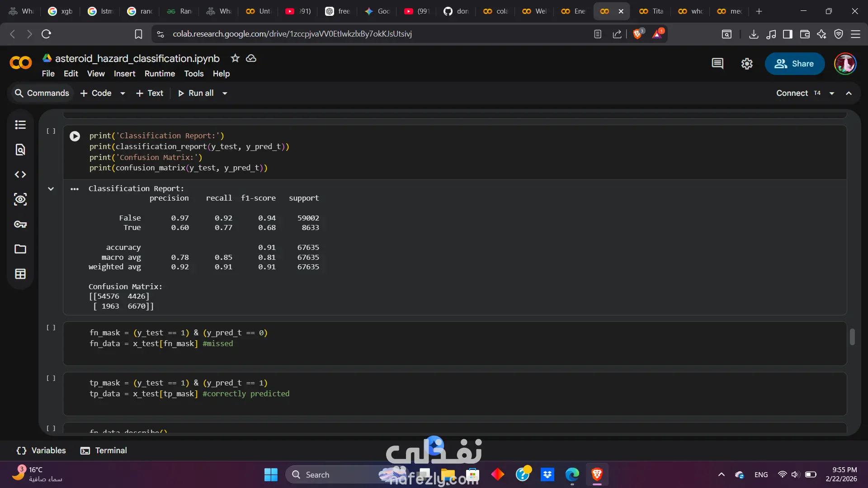Open the Files folder icon in sidebar
The width and height of the screenshot is (868, 488).
20,249
